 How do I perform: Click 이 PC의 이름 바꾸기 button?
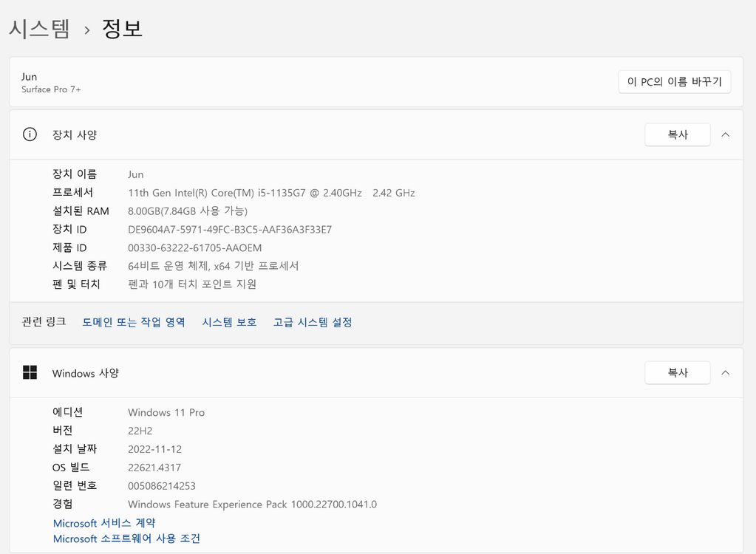click(x=674, y=81)
